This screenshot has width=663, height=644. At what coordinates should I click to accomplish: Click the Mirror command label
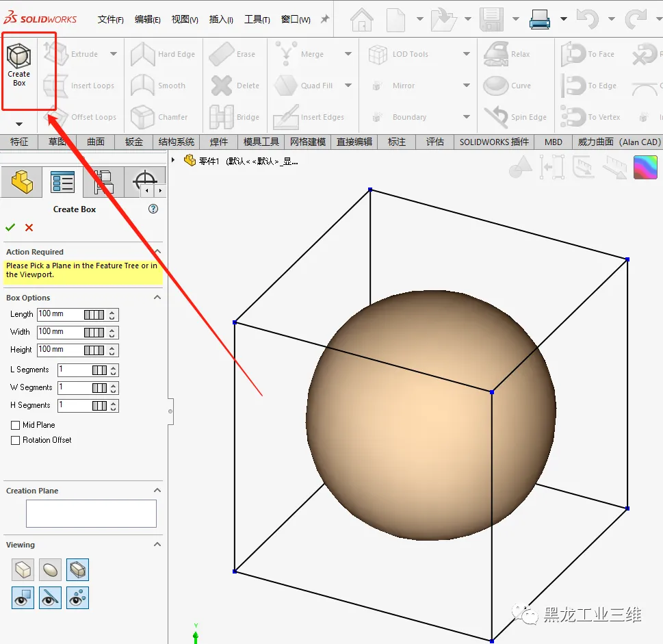click(404, 86)
